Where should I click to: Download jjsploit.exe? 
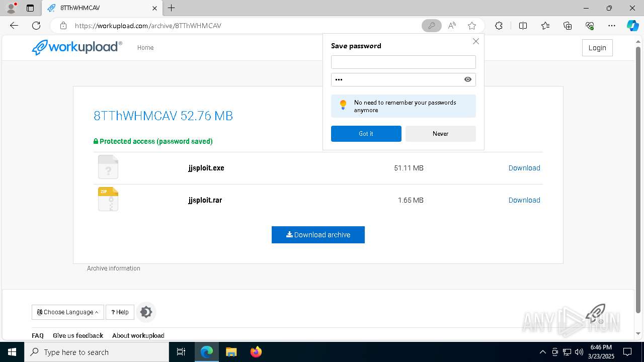524,168
